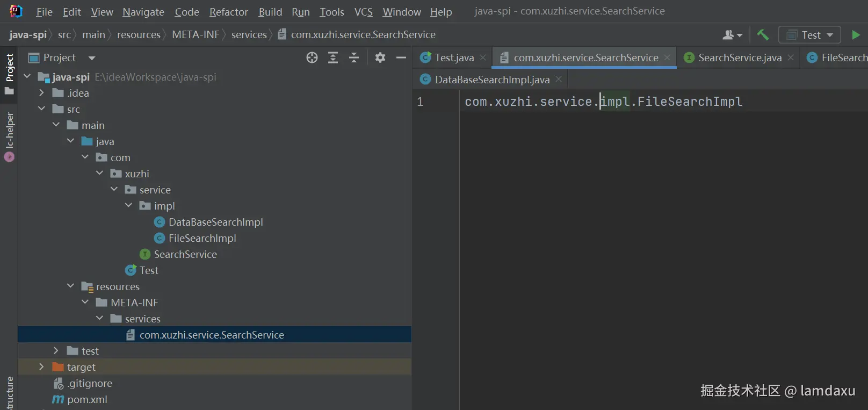Click the pom.xml Maven icon
868x410 pixels.
click(x=58, y=399)
